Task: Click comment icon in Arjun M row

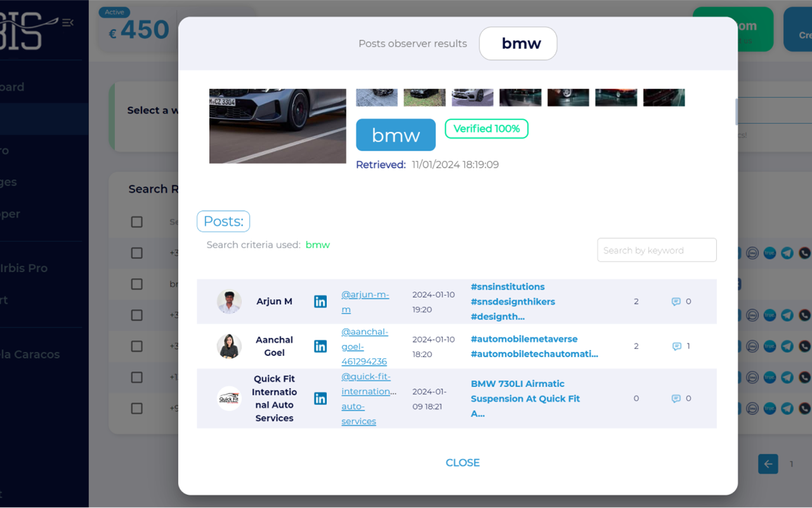Action: 676,302
